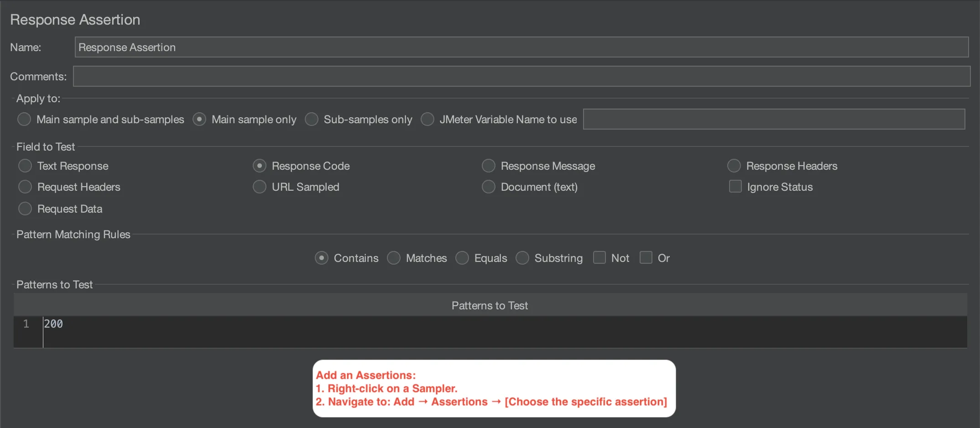This screenshot has width=980, height=428.
Task: Click the Name input field
Action: click(x=521, y=47)
